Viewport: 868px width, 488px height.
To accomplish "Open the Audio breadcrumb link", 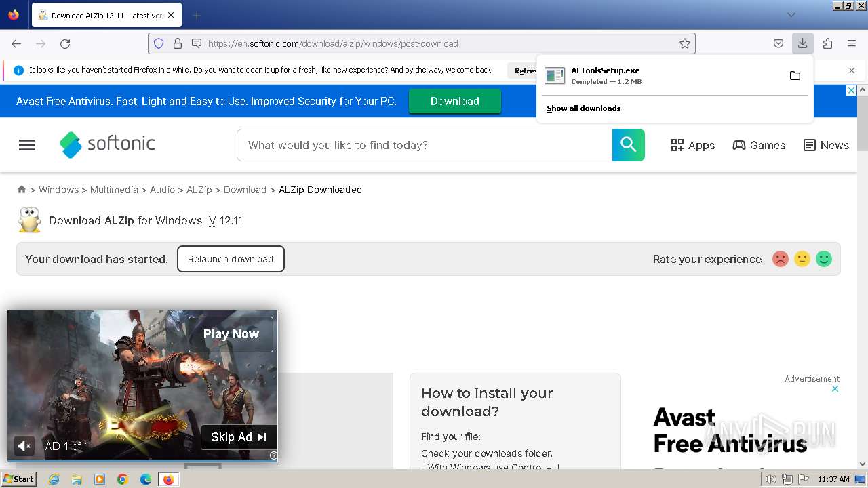I will tap(162, 190).
